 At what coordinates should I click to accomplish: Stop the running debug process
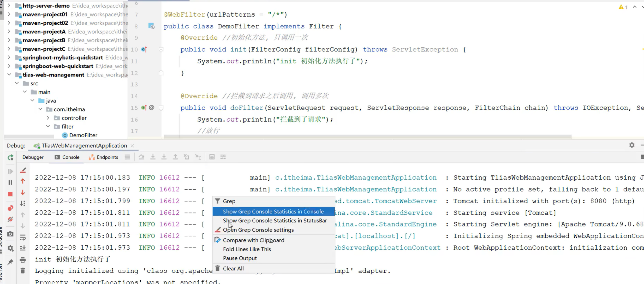point(10,194)
